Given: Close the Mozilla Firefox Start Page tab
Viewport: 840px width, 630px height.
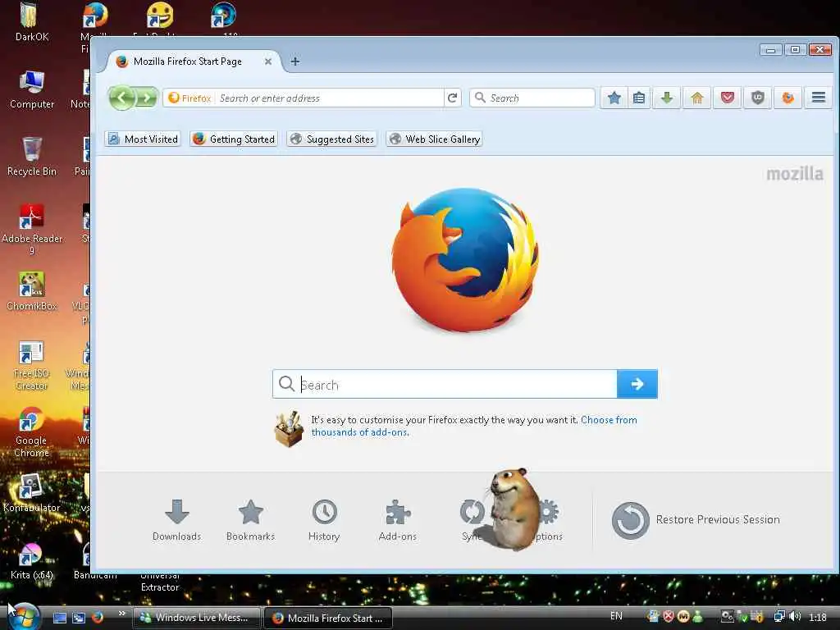Looking at the screenshot, I should 268,62.
